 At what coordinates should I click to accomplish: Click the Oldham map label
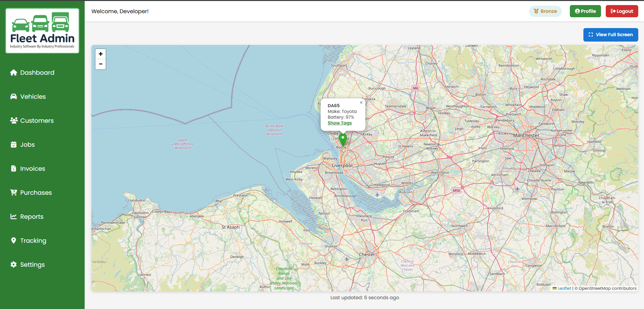(558, 110)
